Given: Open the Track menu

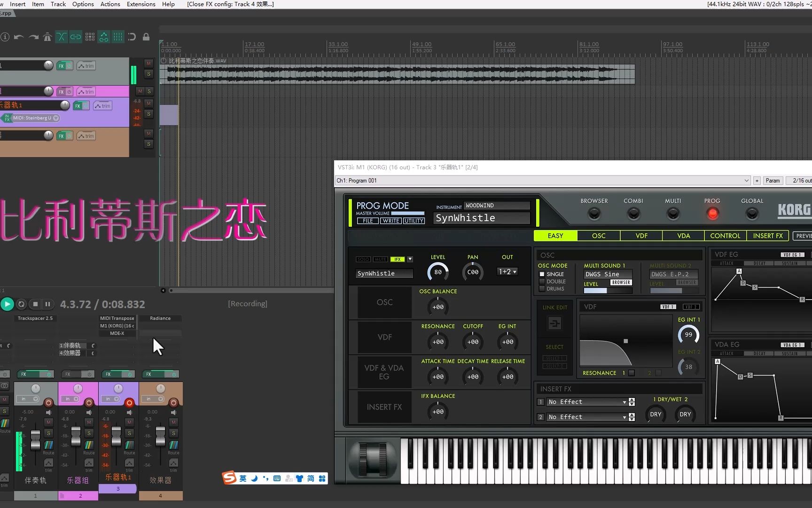Looking at the screenshot, I should click(x=58, y=4).
